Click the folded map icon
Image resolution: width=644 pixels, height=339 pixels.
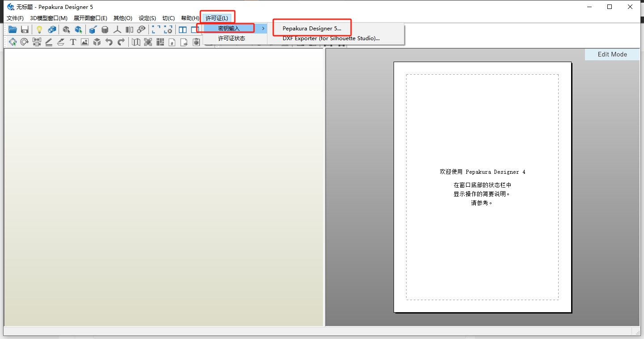point(136,42)
